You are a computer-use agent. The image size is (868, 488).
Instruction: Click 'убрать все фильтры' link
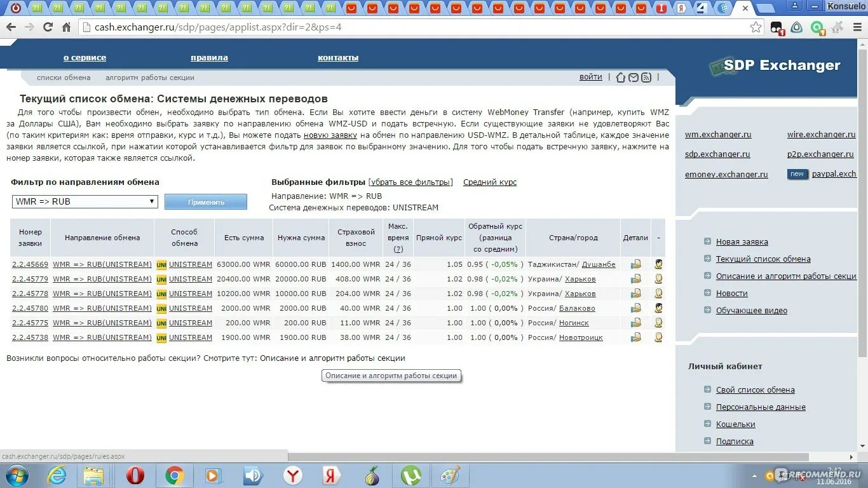(x=410, y=182)
